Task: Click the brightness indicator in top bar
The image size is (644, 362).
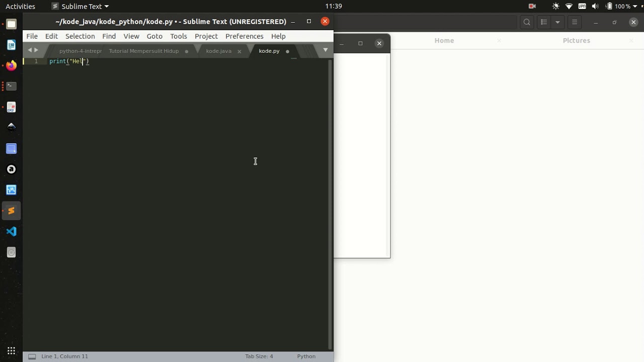Action: click(x=556, y=6)
